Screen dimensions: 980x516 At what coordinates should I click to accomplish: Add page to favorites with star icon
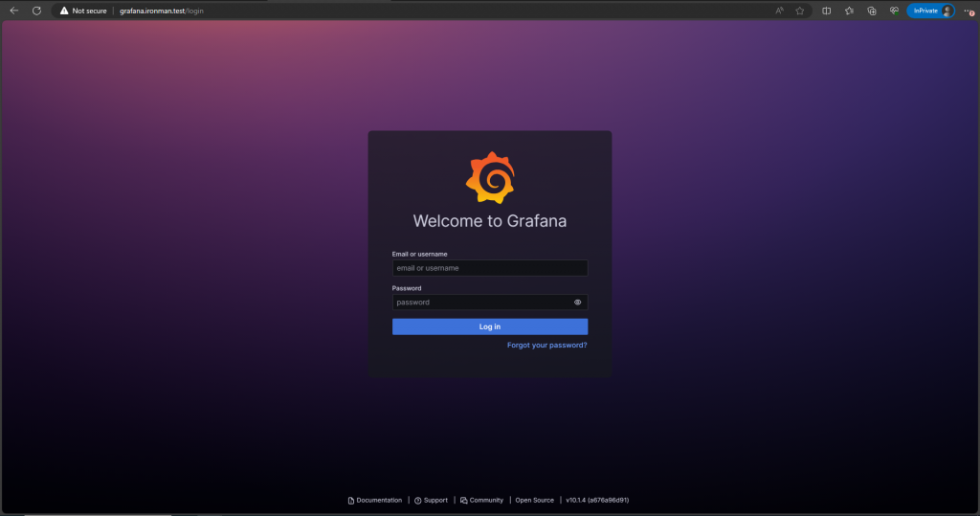(800, 11)
